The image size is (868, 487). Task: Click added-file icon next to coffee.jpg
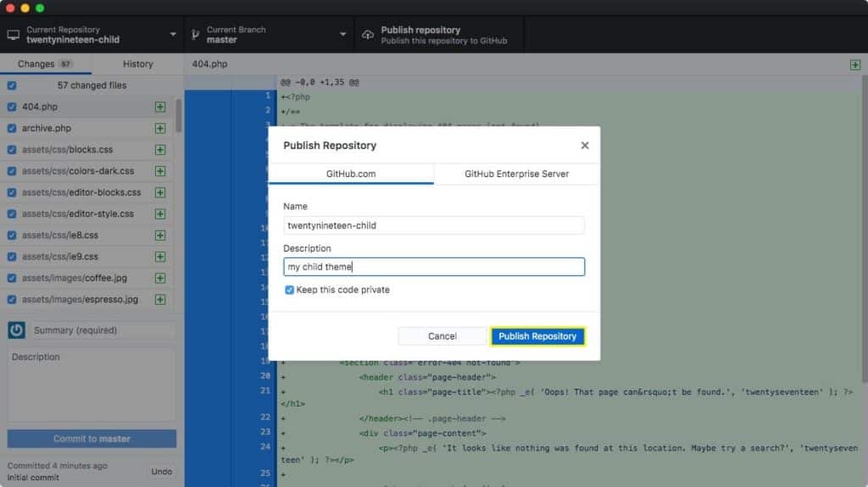tap(160, 278)
